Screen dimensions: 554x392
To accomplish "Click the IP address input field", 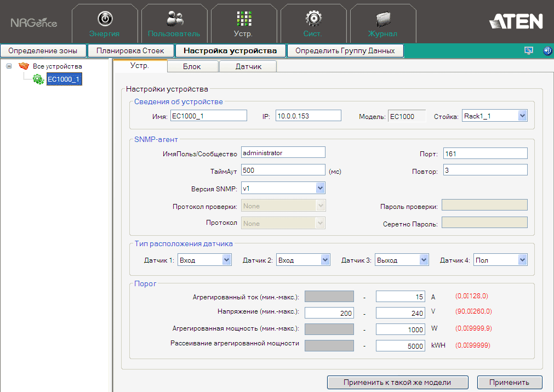I will [308, 116].
